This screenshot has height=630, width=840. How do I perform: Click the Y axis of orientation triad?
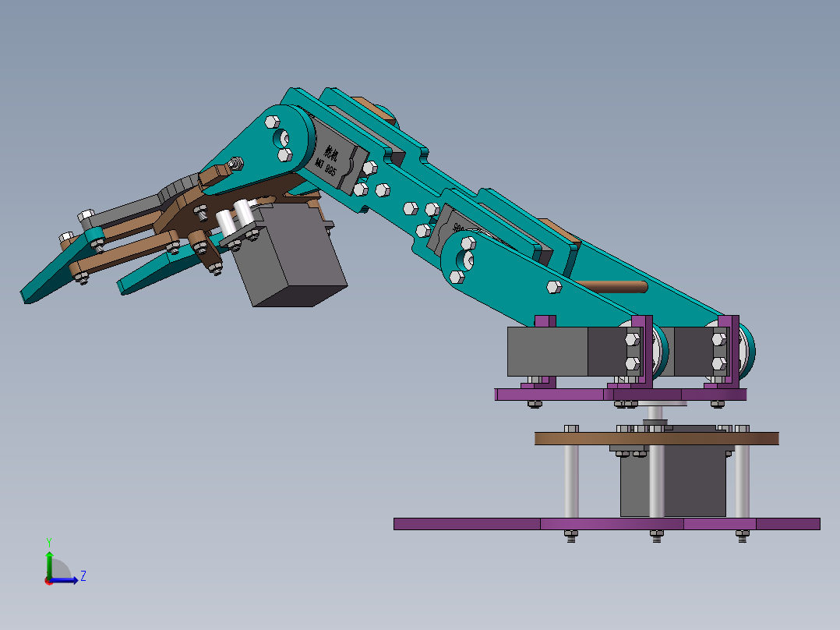(x=49, y=564)
